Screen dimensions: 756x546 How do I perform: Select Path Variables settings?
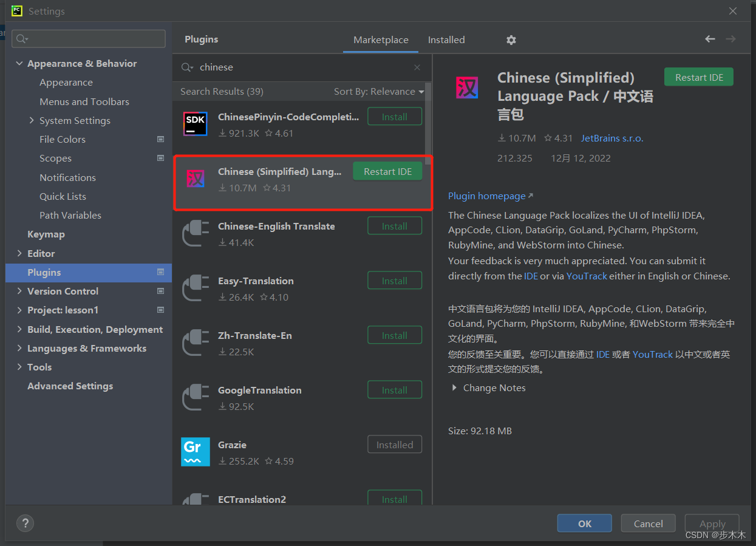coord(70,215)
